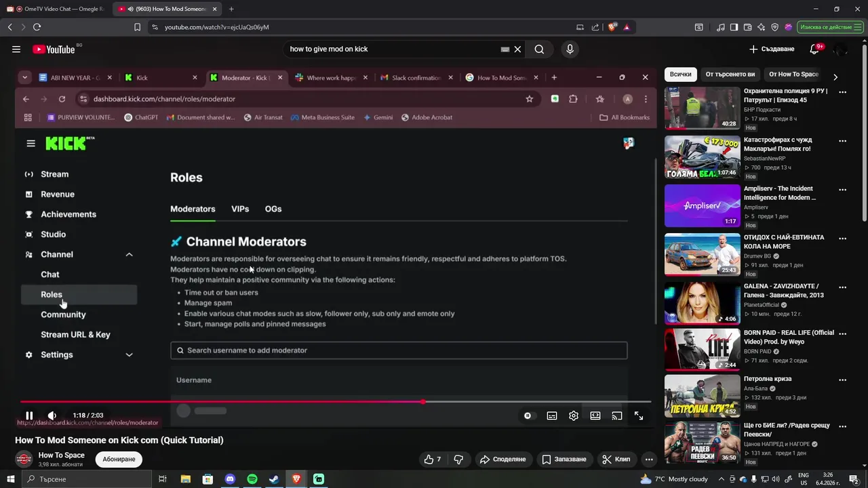The width and height of the screenshot is (868, 488).
Task: Clear the YouTube search query
Action: pyautogui.click(x=517, y=49)
